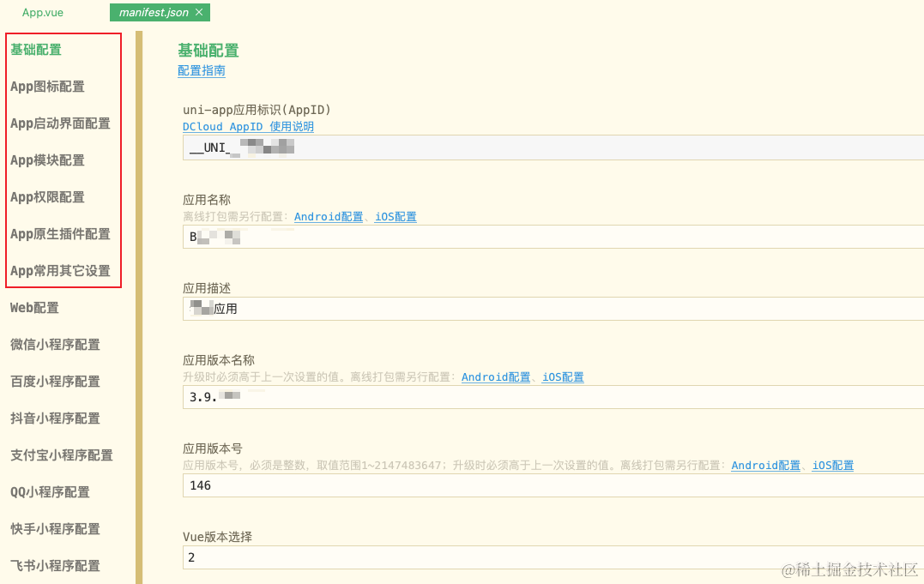Open 百度小程序配置 section
The width and height of the screenshot is (924, 584).
click(x=55, y=382)
